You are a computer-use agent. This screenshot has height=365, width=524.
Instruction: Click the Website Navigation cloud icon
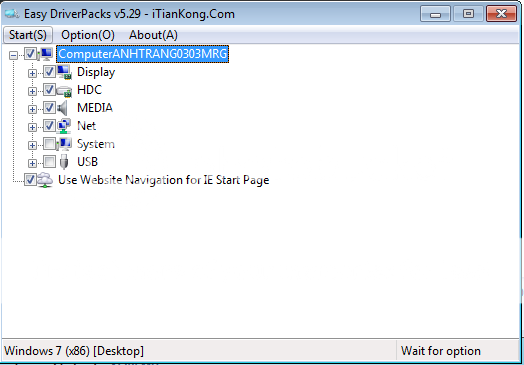[x=45, y=180]
